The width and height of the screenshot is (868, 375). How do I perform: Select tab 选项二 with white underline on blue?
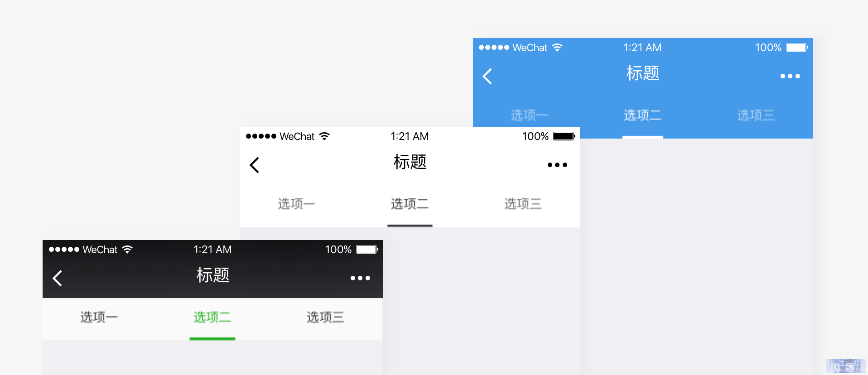coord(643,115)
